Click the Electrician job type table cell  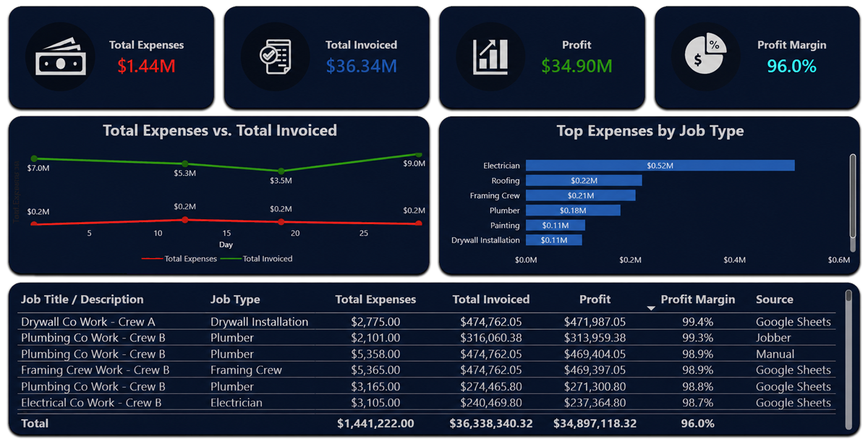pos(237,403)
